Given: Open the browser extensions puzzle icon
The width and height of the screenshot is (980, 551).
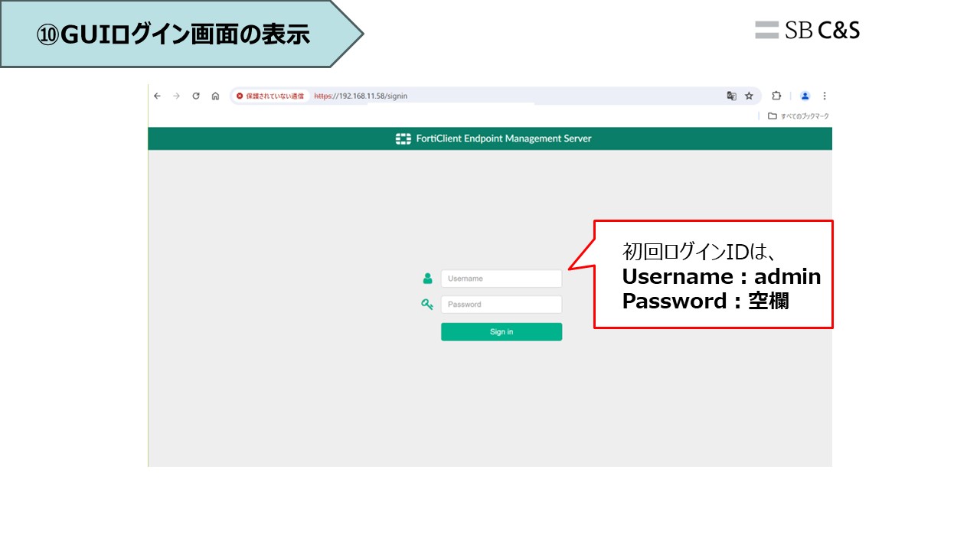Looking at the screenshot, I should click(776, 96).
